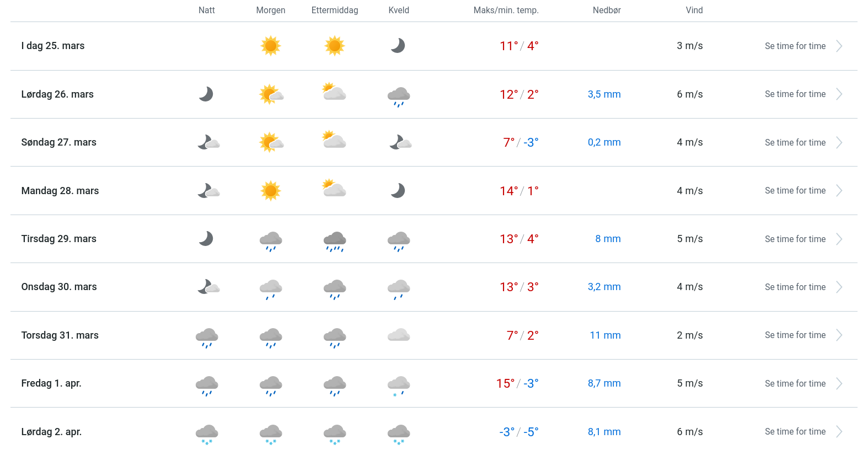Viewport: 868px width, 455px height.
Task: Click Onsdag 30. mars morning light rain icon
Action: (271, 288)
